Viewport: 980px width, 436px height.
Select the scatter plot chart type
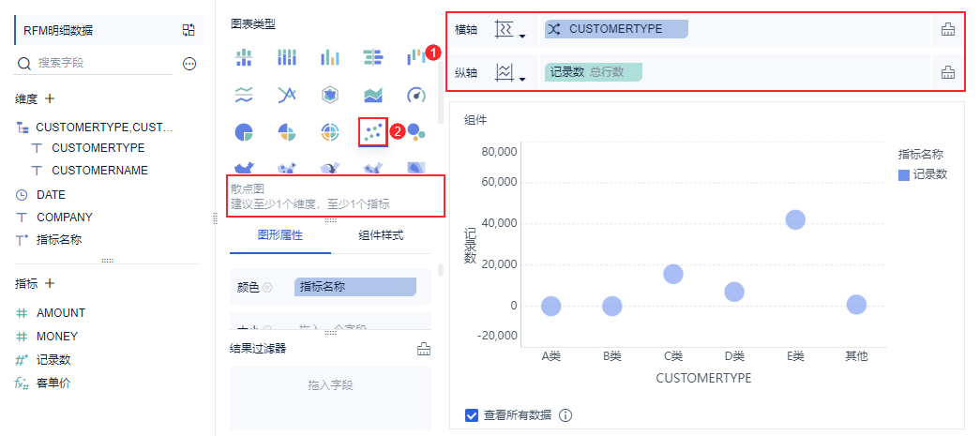[x=373, y=132]
